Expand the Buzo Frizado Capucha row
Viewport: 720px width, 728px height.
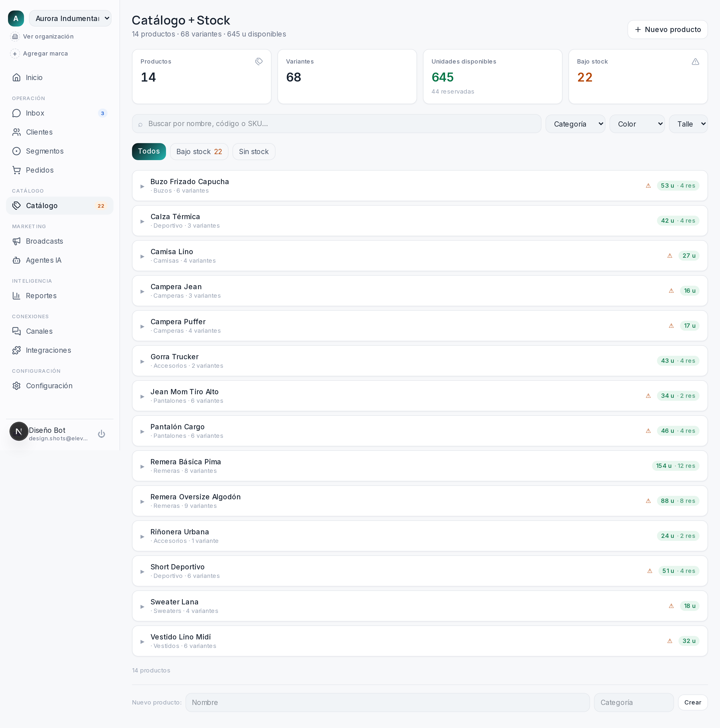(x=142, y=187)
